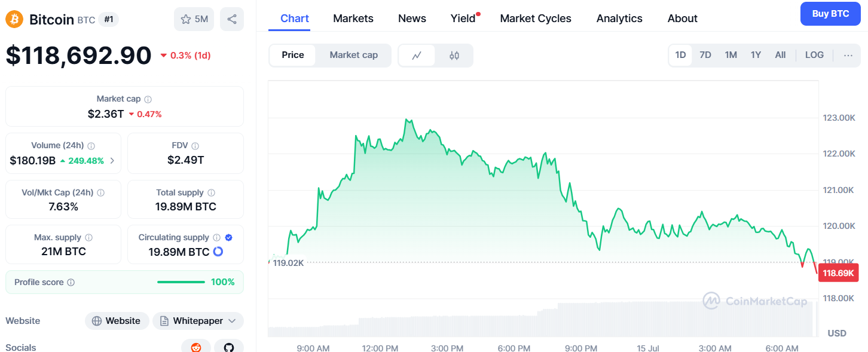Switch to the line chart icon
This screenshot has width=868, height=352.
tap(417, 56)
